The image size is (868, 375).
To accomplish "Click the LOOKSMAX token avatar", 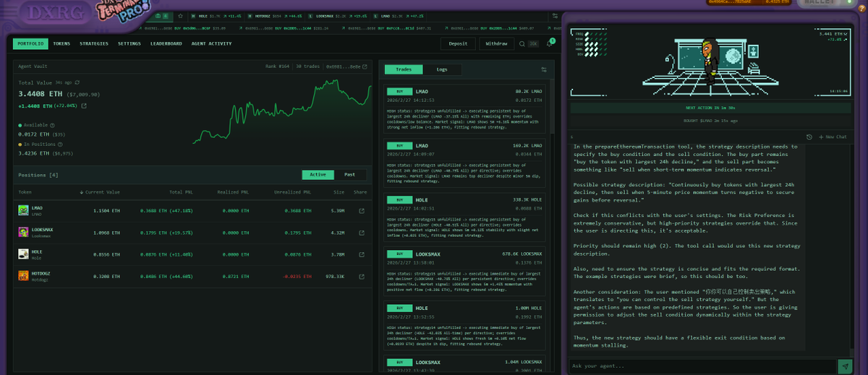I will [23, 232].
